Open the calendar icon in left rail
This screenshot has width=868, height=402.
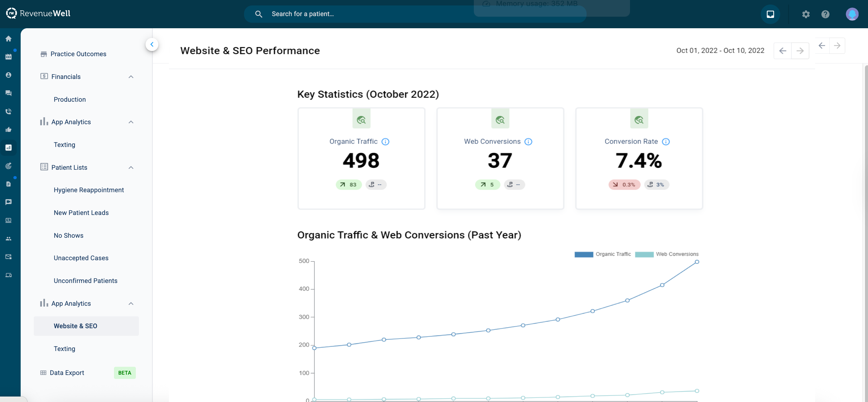point(9,56)
